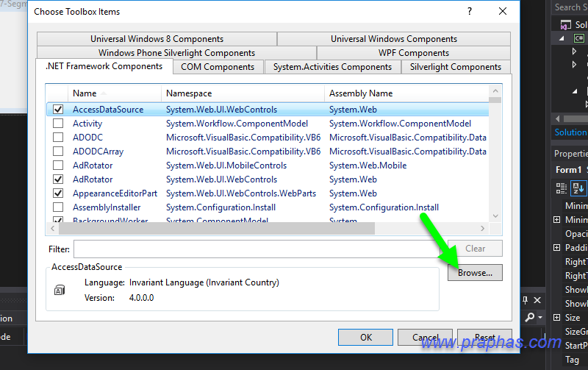Click the list's scroll up arrow
Image resolution: width=588 pixels, height=370 pixels.
pos(495,90)
